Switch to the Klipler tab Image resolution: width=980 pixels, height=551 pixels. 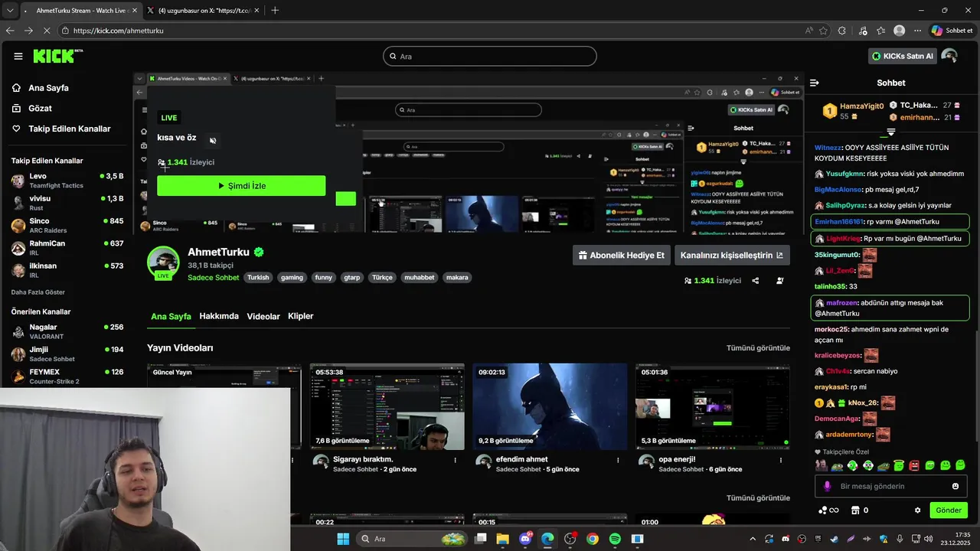[301, 316]
